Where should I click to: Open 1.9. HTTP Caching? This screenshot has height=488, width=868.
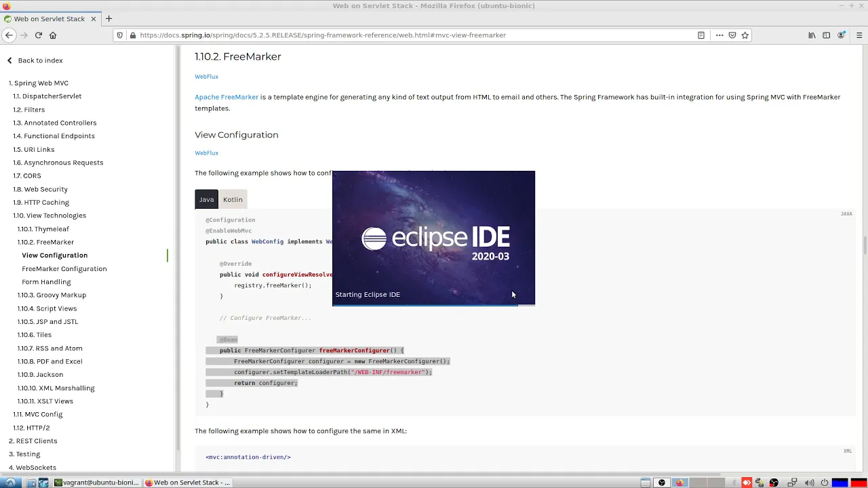pos(41,202)
